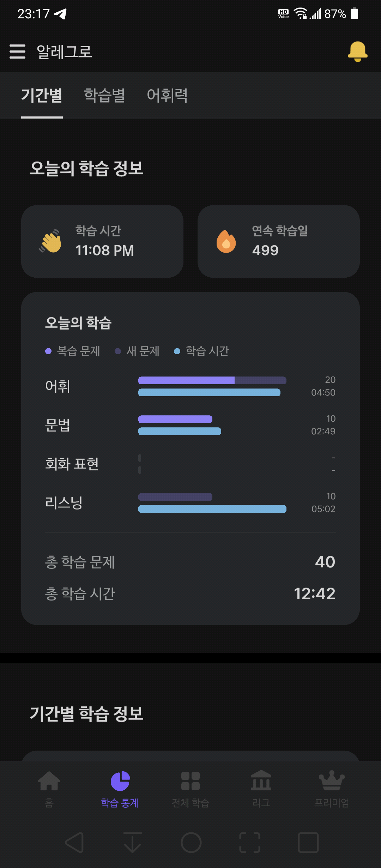The width and height of the screenshot is (381, 868).
Task: Switch to the 학습별 tab
Action: point(104,95)
